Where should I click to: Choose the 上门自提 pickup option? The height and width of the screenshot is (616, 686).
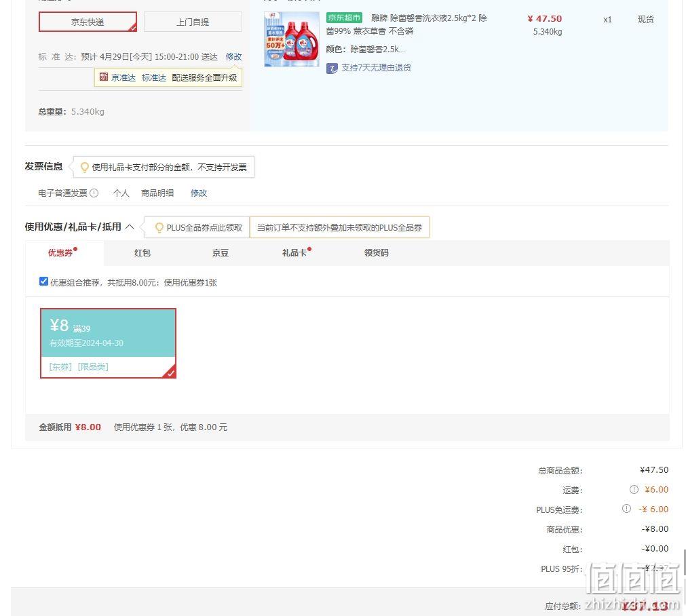pos(193,22)
